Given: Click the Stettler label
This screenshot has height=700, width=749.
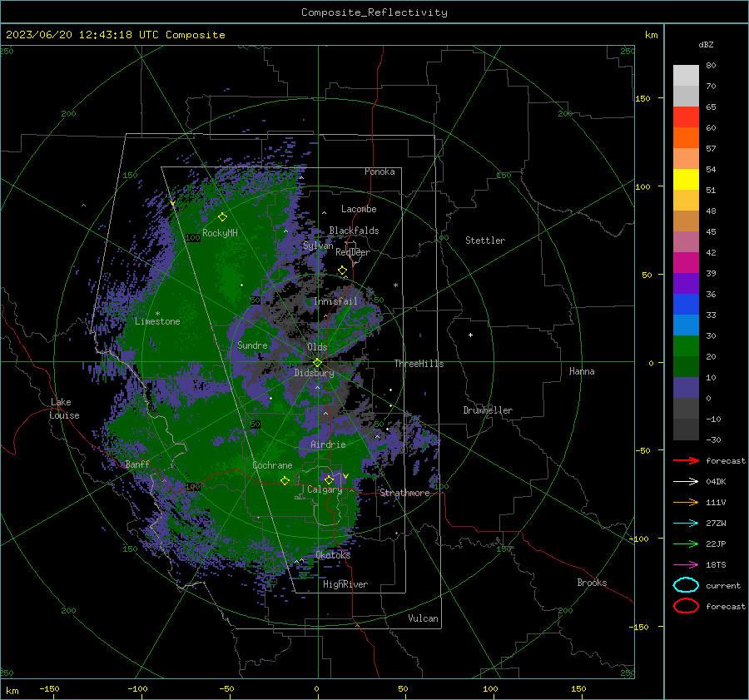Looking at the screenshot, I should pos(485,241).
